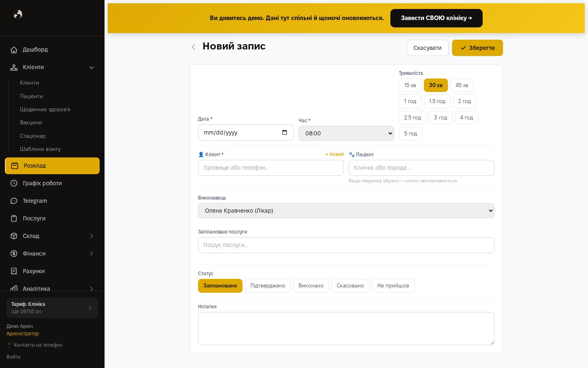Screen dimensions: 588x368
Task: Click the clinic logo icon in sidebar
Action: click(18, 14)
